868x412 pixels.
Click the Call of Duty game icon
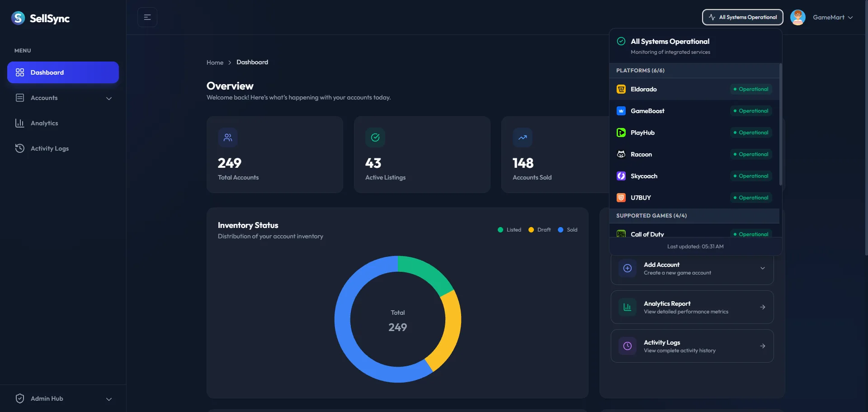[621, 234]
